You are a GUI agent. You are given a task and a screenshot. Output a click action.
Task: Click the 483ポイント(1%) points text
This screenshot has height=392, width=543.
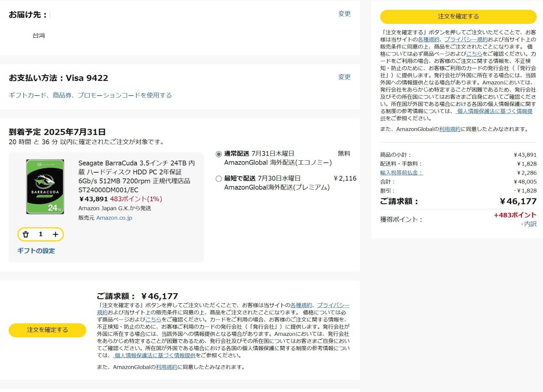tap(136, 199)
